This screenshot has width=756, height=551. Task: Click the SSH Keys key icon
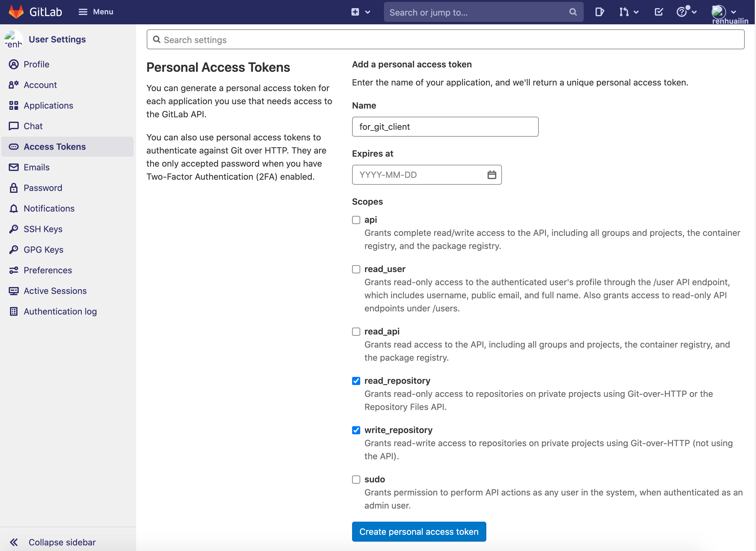tap(14, 229)
